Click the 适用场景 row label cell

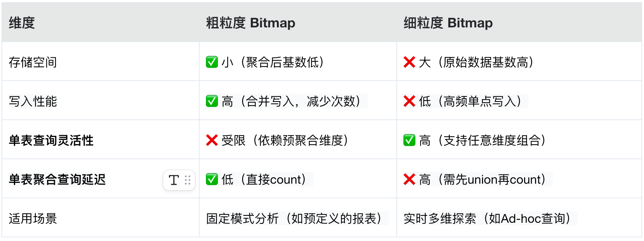click(x=101, y=218)
